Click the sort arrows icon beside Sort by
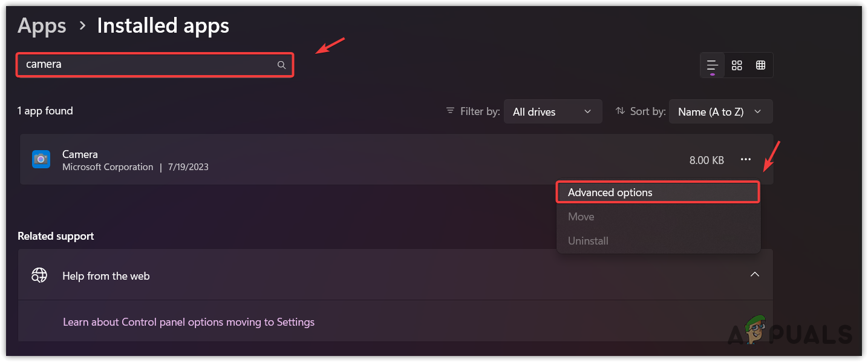This screenshot has width=868, height=362. coord(620,111)
